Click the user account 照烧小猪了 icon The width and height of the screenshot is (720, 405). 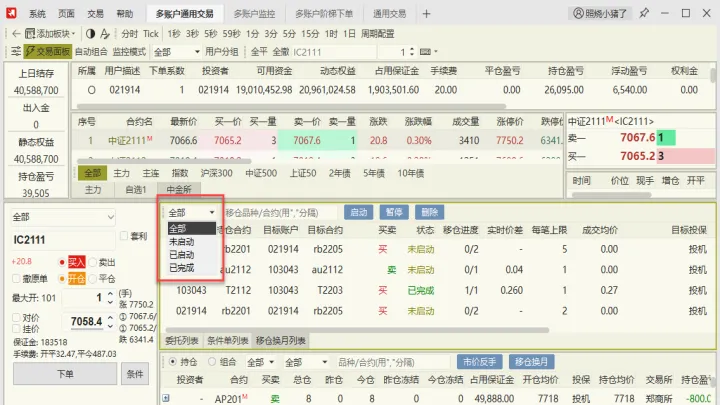point(600,13)
